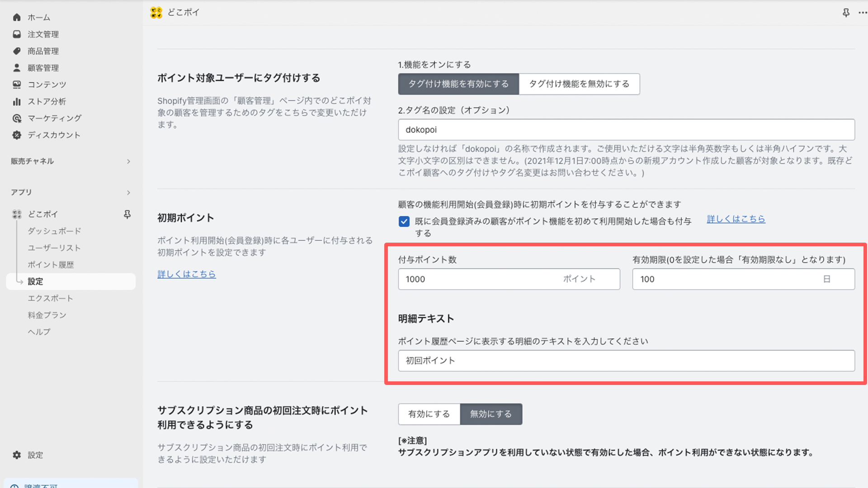Select 無効にする for subscription points
868x488 pixels.
click(491, 414)
